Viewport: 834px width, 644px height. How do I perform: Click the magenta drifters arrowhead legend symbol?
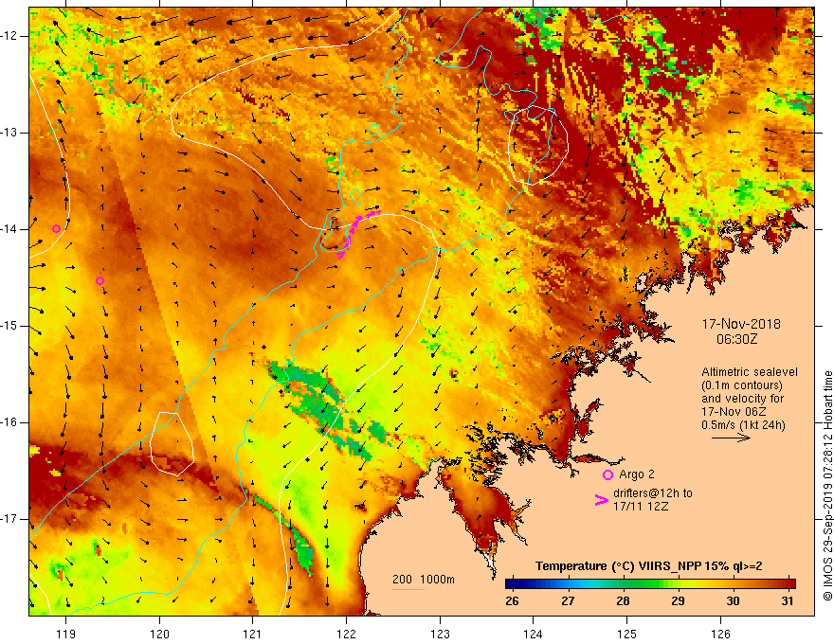pyautogui.click(x=602, y=499)
